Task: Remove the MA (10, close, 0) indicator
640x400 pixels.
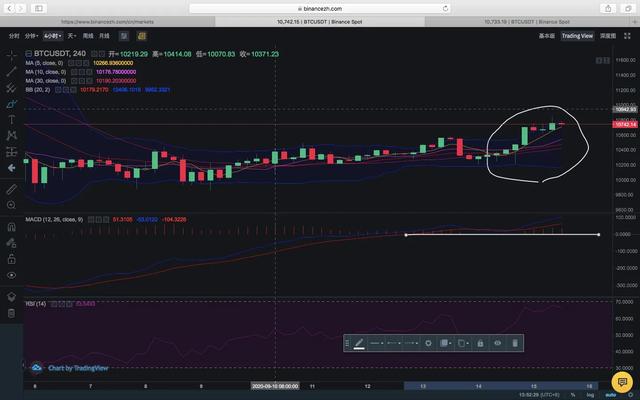Action: coord(89,72)
